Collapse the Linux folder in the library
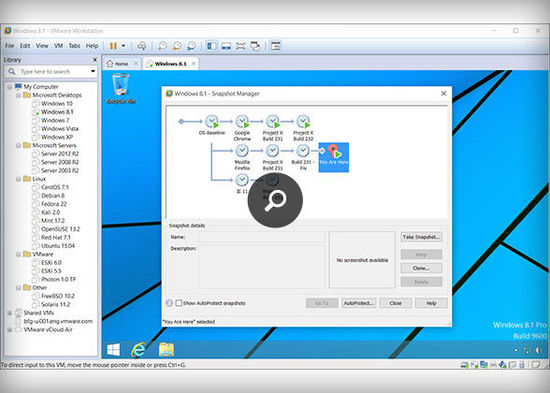The image size is (550, 393). tap(19, 179)
